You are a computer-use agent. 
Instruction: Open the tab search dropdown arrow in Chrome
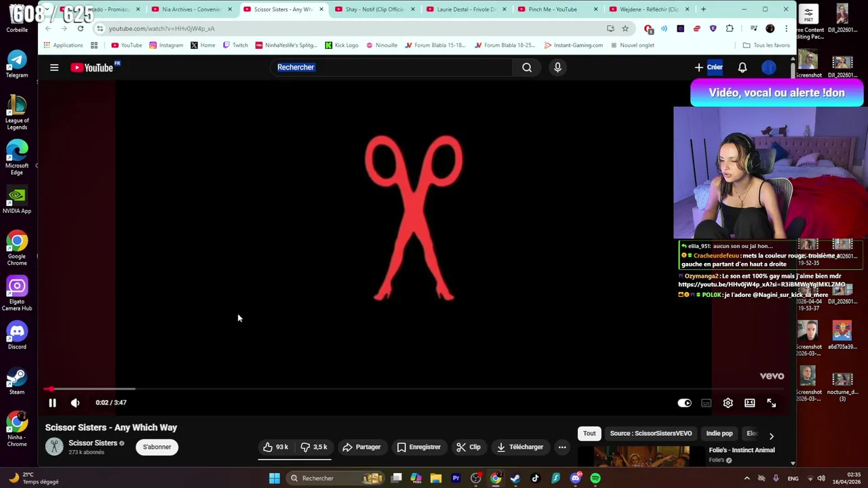coord(47,9)
